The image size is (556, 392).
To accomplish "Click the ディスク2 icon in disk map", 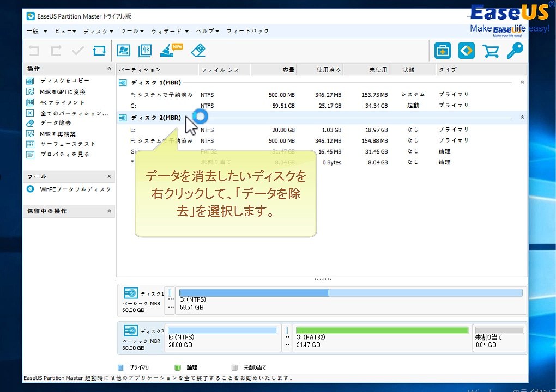I will [131, 330].
